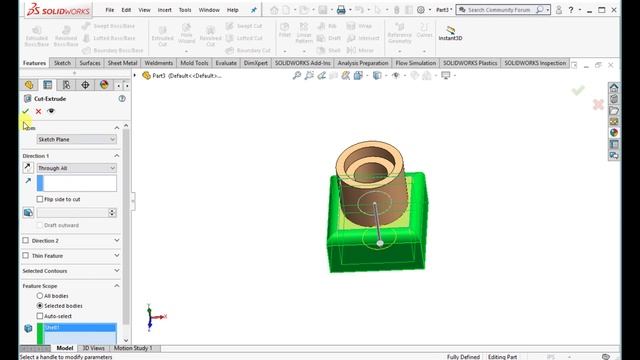This screenshot has height=360, width=640.
Task: Click the Model bottom tab
Action: click(x=64, y=348)
